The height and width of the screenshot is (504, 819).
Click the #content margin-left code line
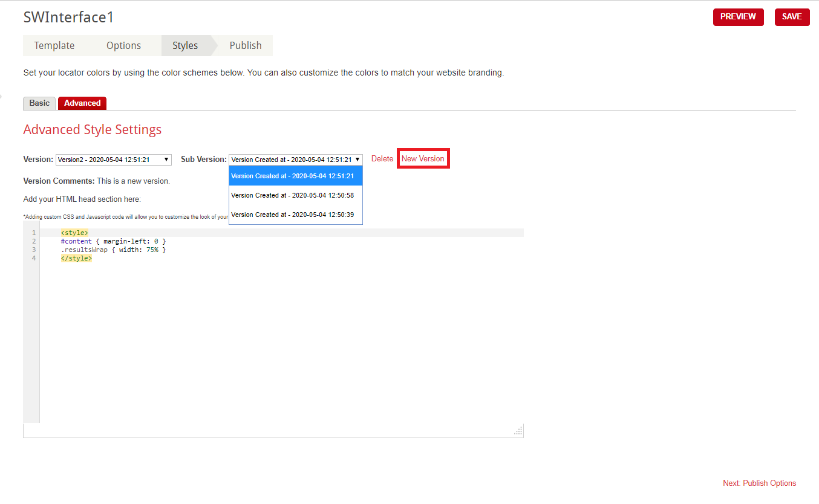pyautogui.click(x=113, y=241)
